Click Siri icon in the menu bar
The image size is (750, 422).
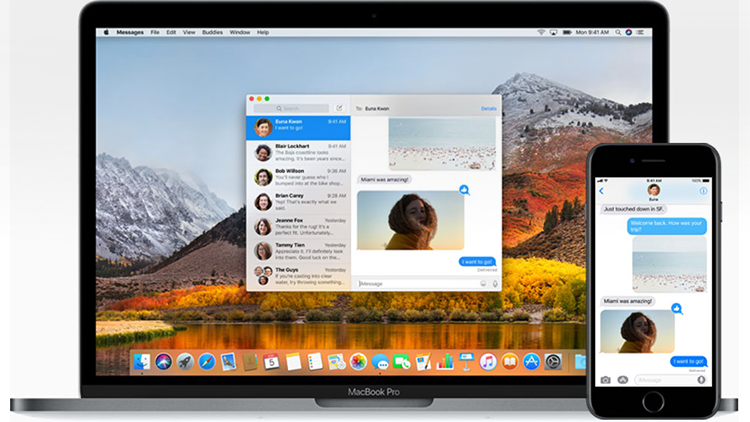click(629, 33)
